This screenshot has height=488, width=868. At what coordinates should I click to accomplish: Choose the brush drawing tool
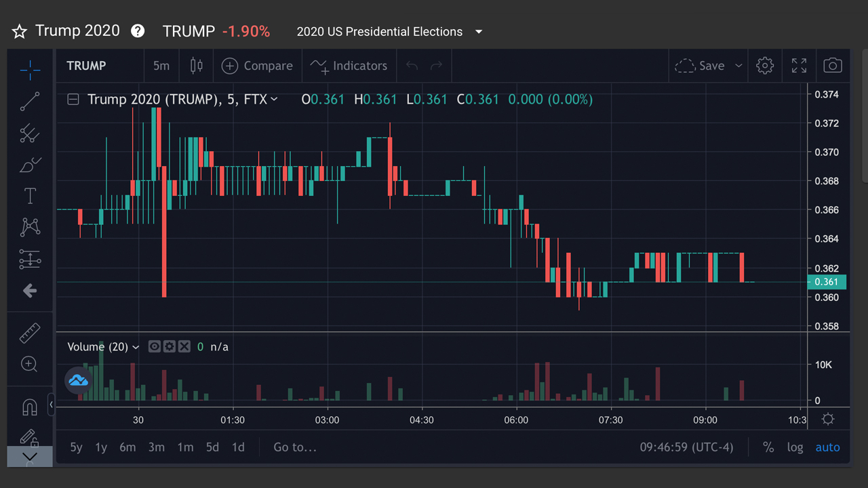point(30,165)
